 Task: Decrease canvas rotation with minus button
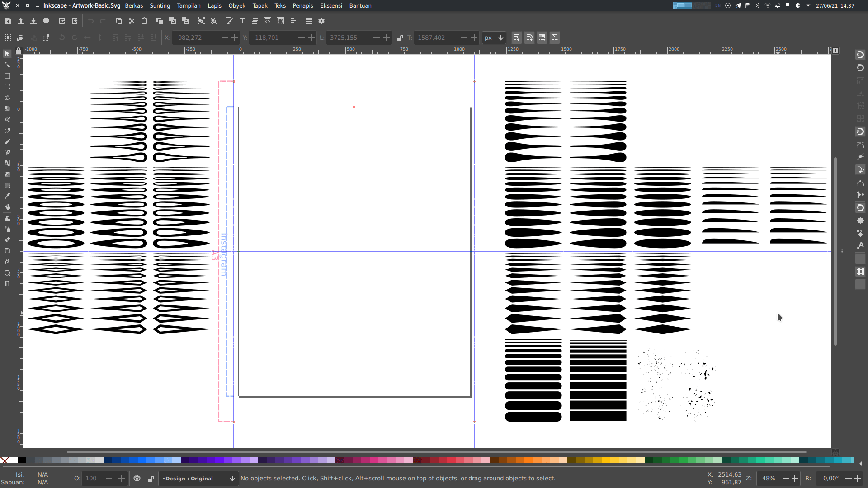[x=848, y=479]
